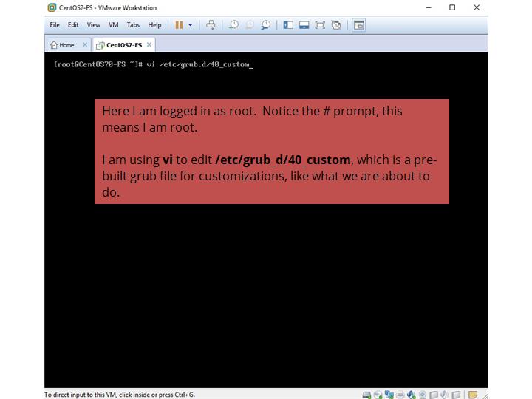Expand the power options dropdown arrow
532x399 pixels.
pos(190,24)
